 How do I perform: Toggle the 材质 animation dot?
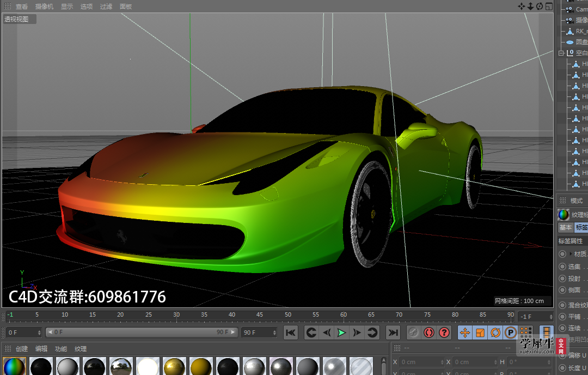(562, 254)
